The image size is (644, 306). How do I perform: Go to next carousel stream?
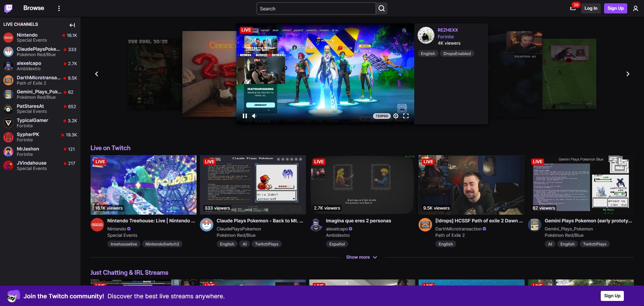click(x=628, y=74)
